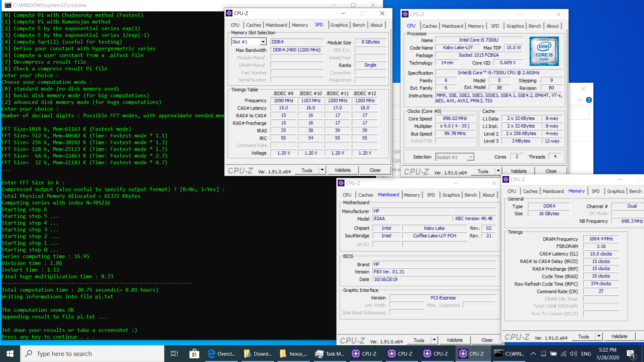
Task: Open the Tools dropdown arrow in CPU window
Action: [498, 171]
